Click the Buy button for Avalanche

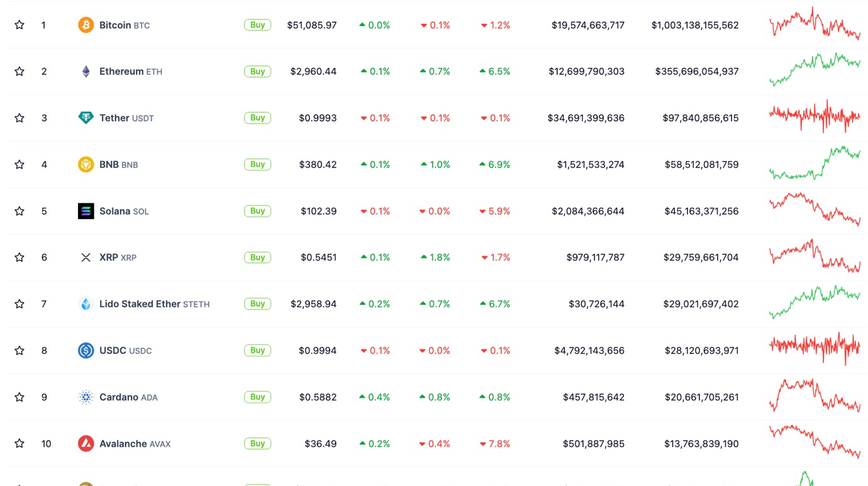pyautogui.click(x=258, y=444)
